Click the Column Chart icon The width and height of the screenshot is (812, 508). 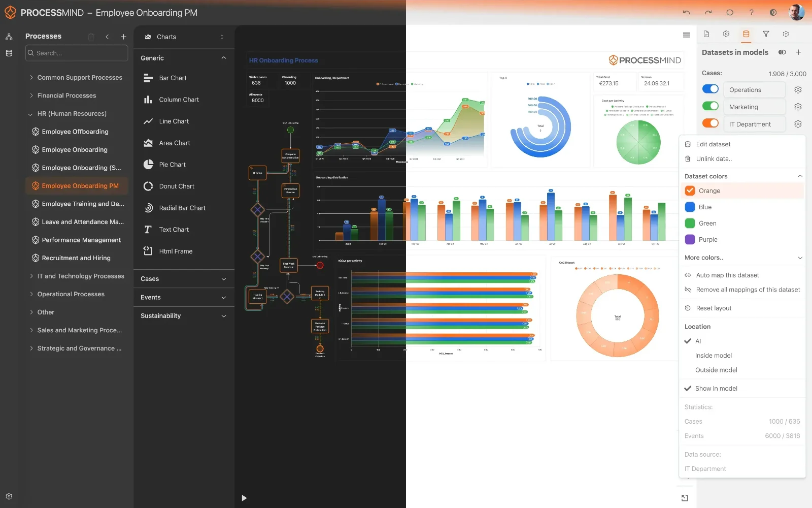tap(148, 100)
